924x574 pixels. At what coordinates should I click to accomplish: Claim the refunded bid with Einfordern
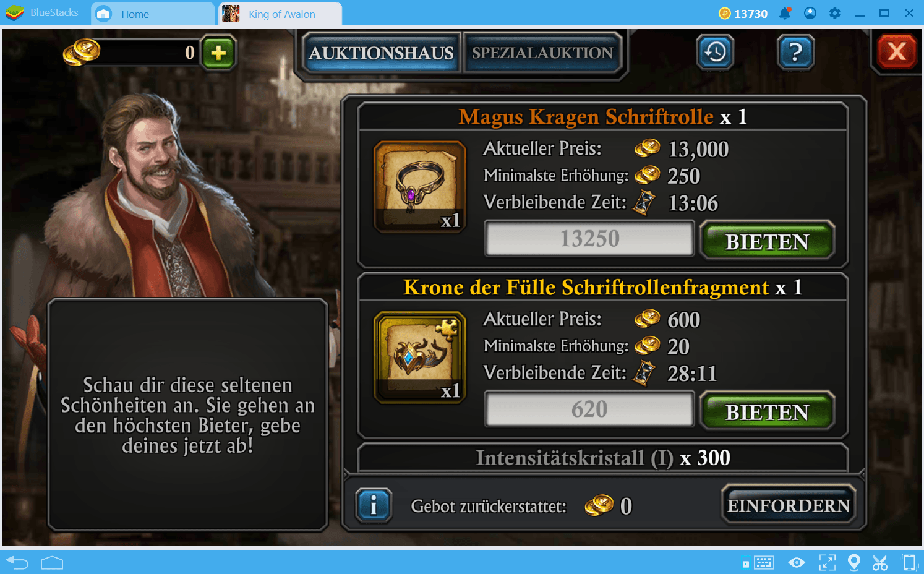789,505
